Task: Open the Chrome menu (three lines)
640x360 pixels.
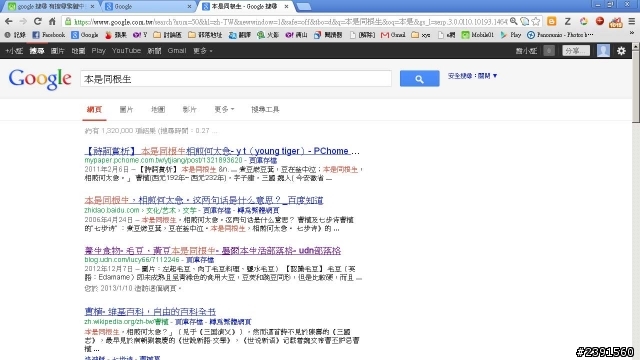Action: pyautogui.click(x=631, y=21)
